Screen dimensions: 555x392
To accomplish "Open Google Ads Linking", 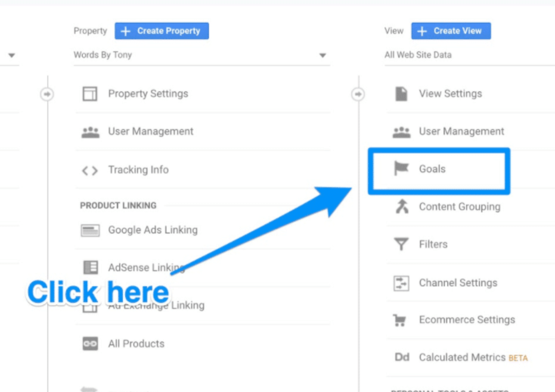I will pyautogui.click(x=153, y=230).
